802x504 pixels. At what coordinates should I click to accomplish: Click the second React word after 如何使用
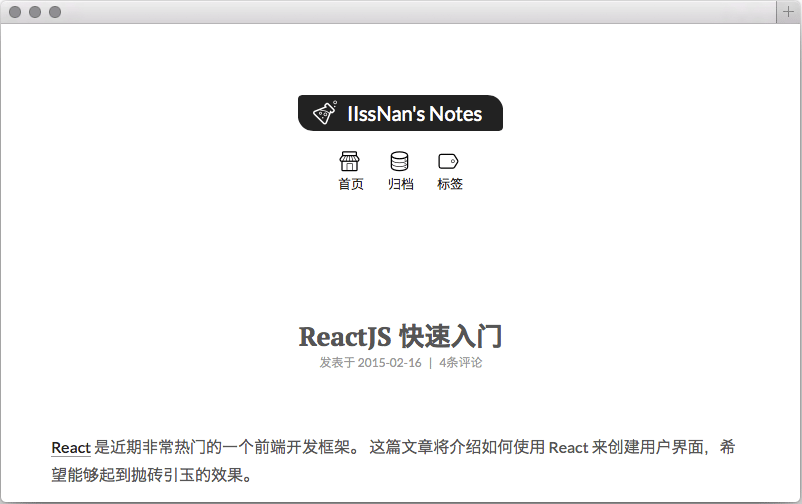pos(568,447)
